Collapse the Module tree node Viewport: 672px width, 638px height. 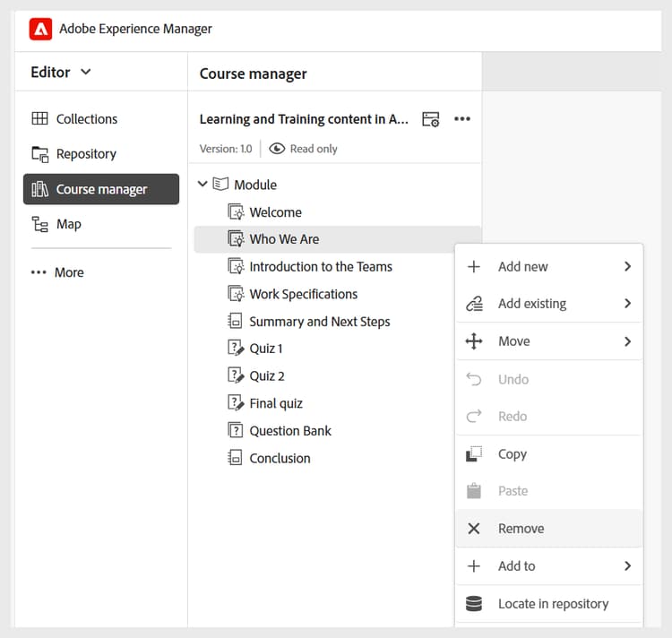[202, 185]
